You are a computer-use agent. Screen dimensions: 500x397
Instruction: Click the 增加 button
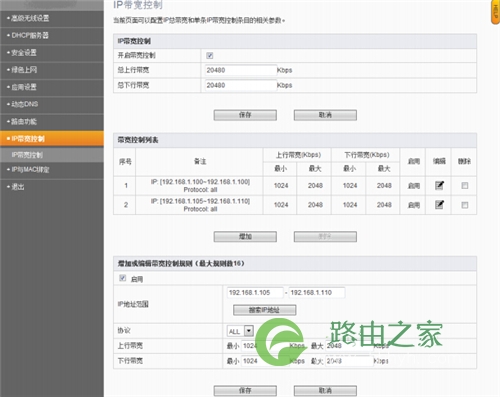[245, 237]
